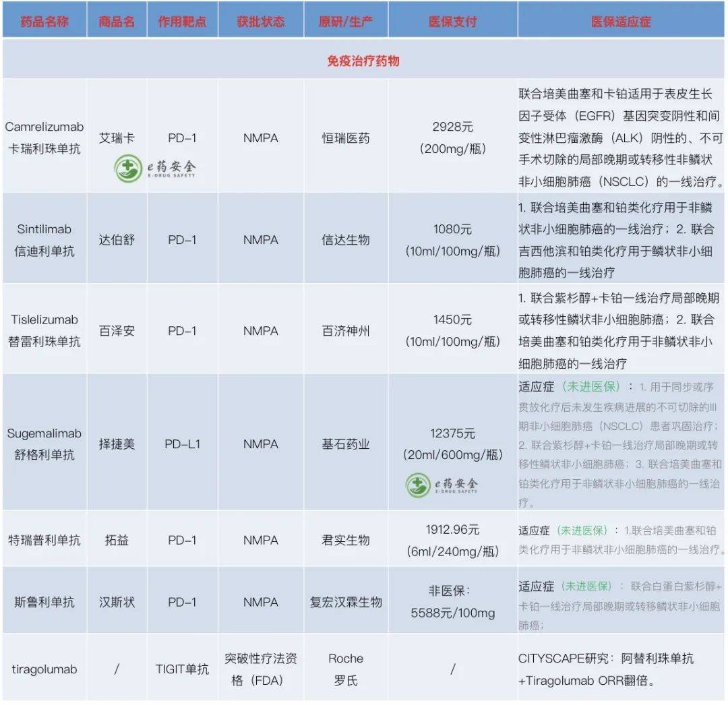This screenshot has width=728, height=705.
Task: Expand the 获批状态 column header
Action: pyautogui.click(x=260, y=20)
